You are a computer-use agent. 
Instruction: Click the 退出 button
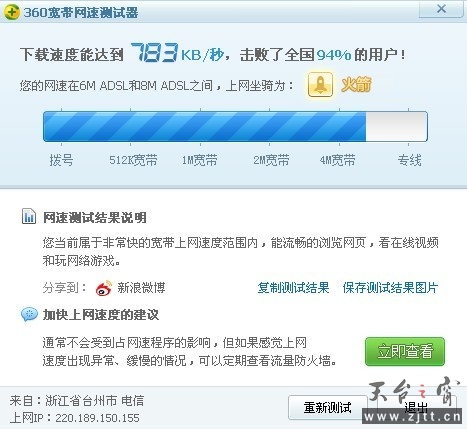tap(416, 407)
